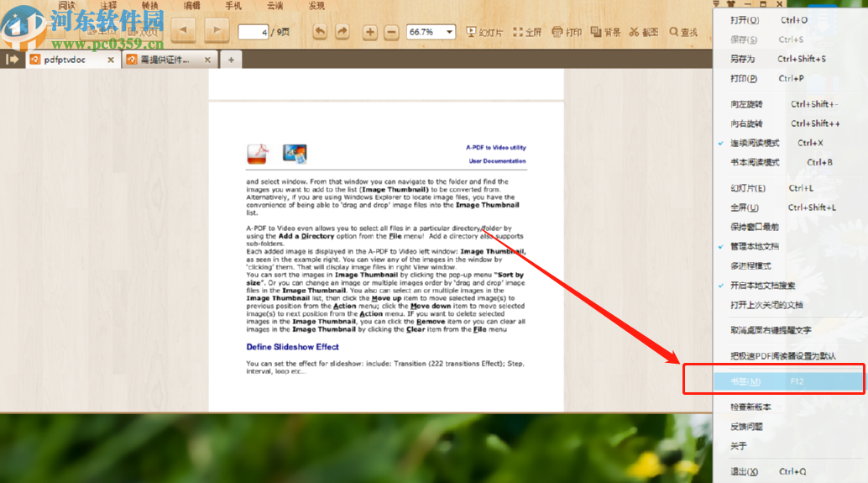The image size is (868, 483).
Task: Toggle the sidebar panel arrow icon
Action: coord(13,60)
